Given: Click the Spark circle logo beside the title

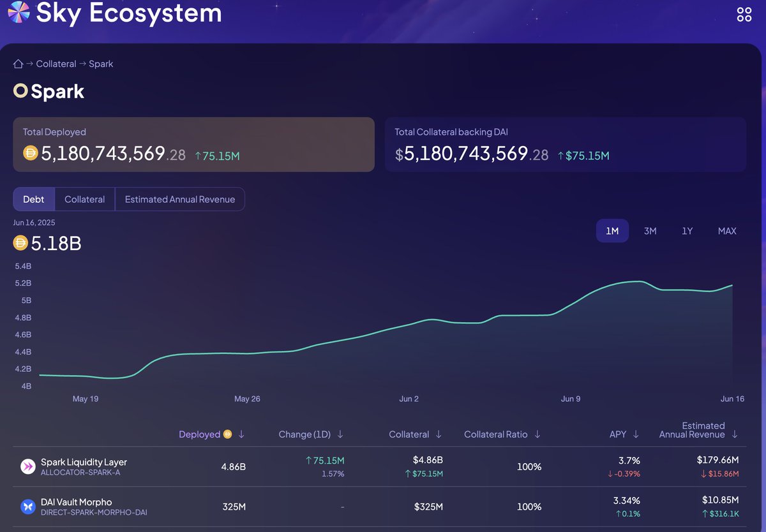Looking at the screenshot, I should 20,91.
